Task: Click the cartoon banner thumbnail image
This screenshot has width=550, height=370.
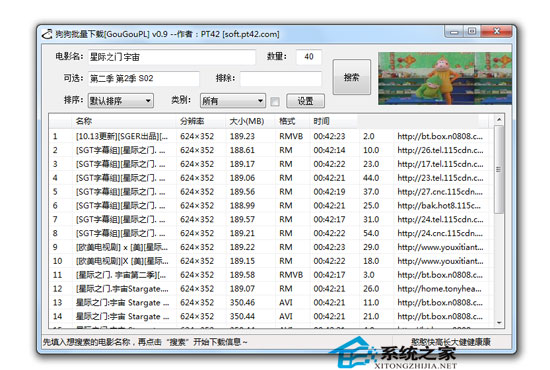Action: coord(445,78)
